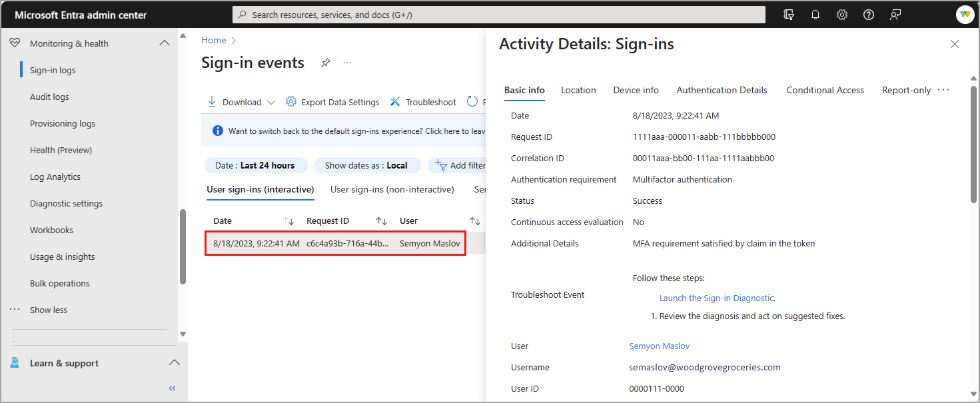Pin the Sign-in events page
Screen dimensions: 980x403
[x=326, y=63]
